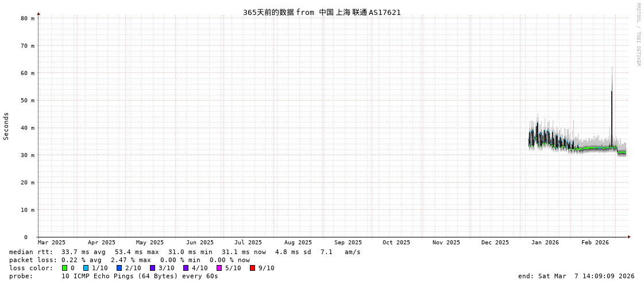The height and width of the screenshot is (284, 644).
Task: Click the vertical Seconds axis label
Action: pos(6,126)
